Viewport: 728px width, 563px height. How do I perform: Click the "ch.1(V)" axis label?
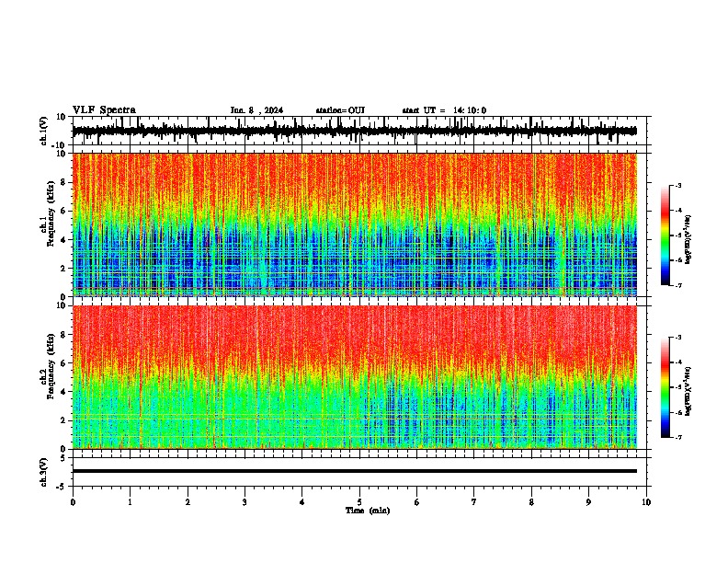(x=43, y=131)
